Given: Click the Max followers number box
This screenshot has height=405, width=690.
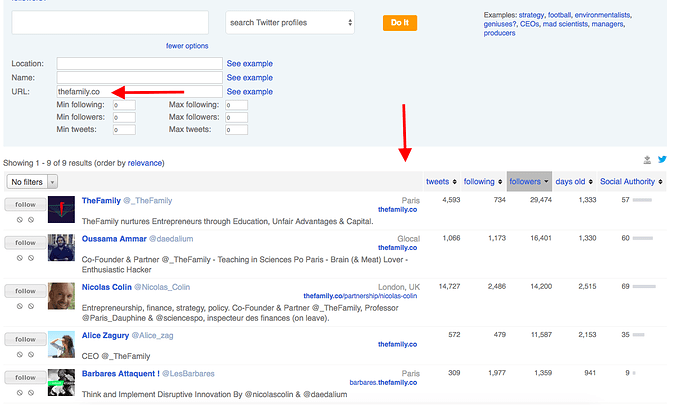Looking at the screenshot, I should 236,118.
